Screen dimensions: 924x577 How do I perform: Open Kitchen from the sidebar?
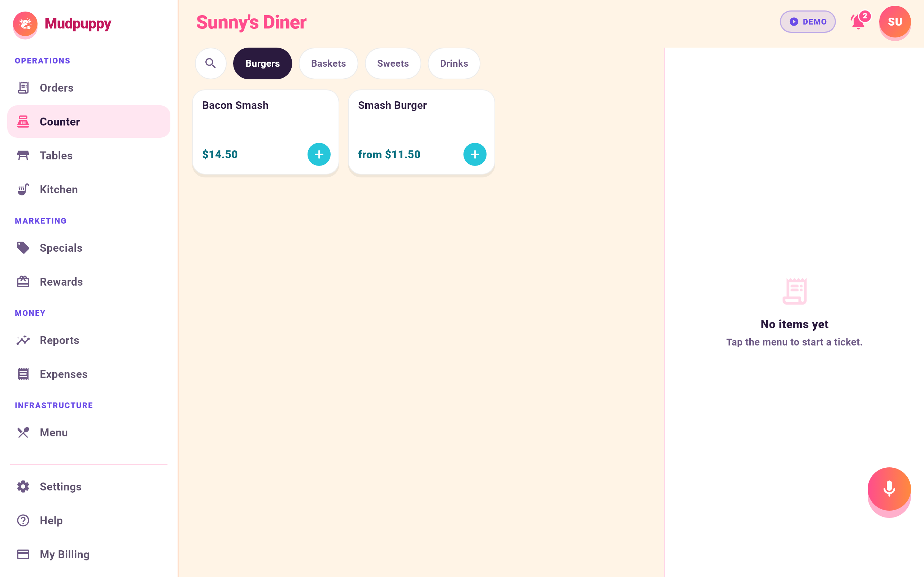point(88,189)
